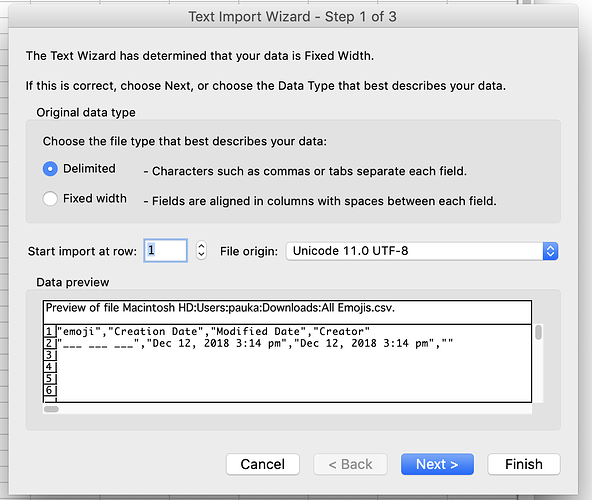Screen dimensions: 592x500
Task: Click the blue File origin chevron arrows
Action: pos(550,251)
